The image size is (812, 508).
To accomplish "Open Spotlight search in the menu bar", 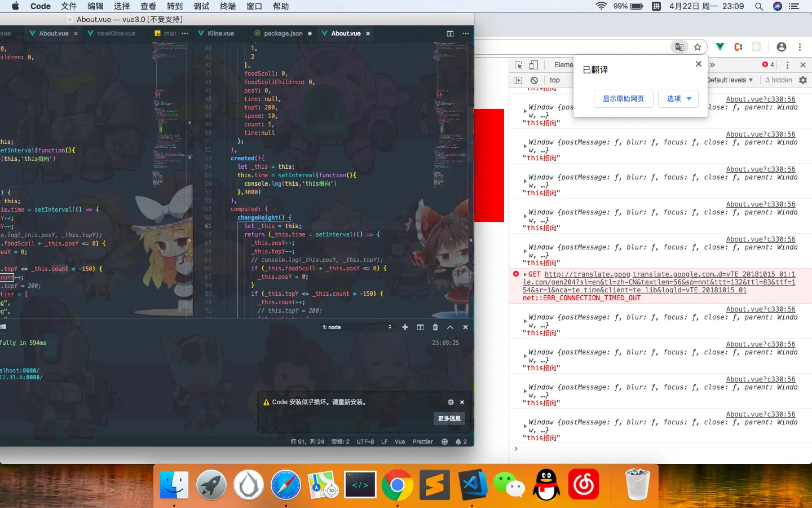I will coord(759,6).
